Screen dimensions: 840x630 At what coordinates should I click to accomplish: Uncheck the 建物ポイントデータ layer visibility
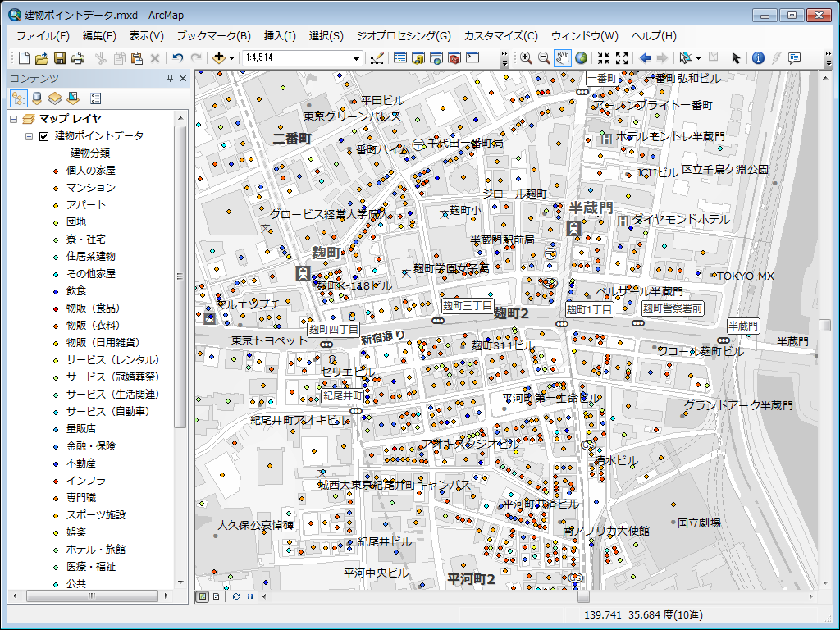coord(44,136)
